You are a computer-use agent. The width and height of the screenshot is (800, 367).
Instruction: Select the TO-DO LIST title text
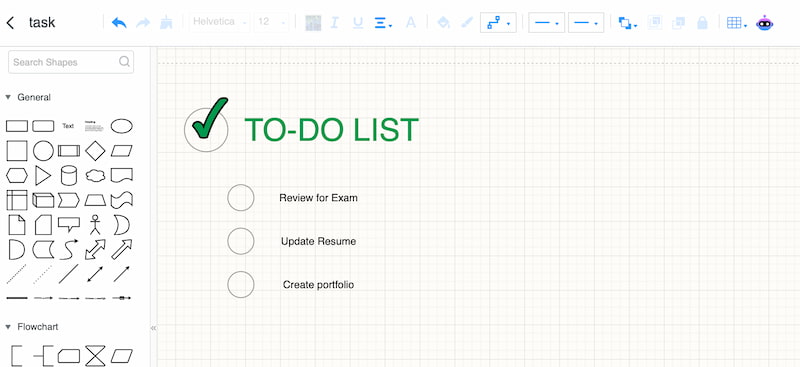pos(332,130)
